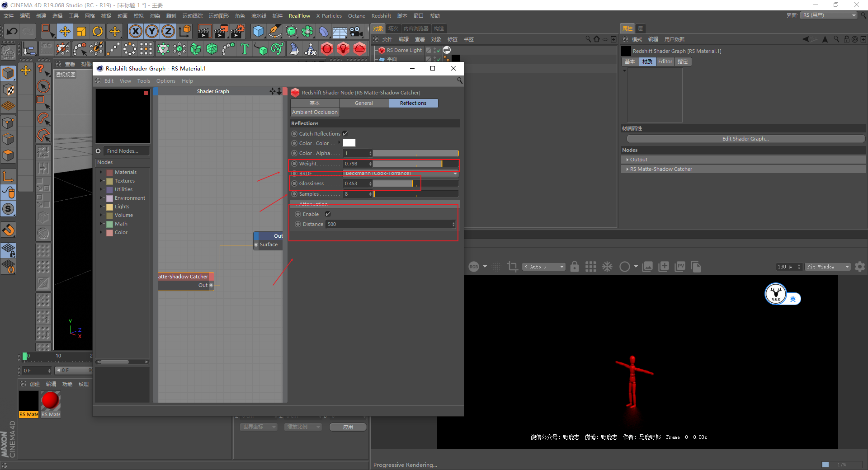Click the green MoText T icon
Viewport: 868px width, 470px height.
(245, 48)
